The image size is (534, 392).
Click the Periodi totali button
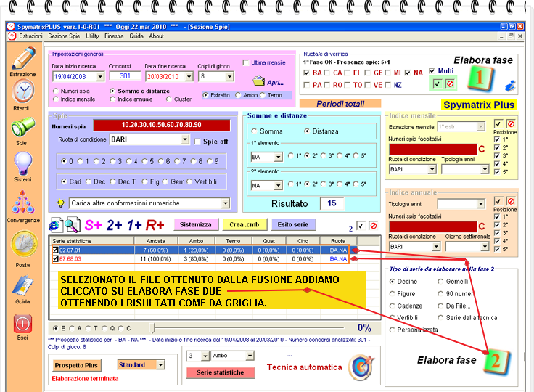click(x=340, y=104)
